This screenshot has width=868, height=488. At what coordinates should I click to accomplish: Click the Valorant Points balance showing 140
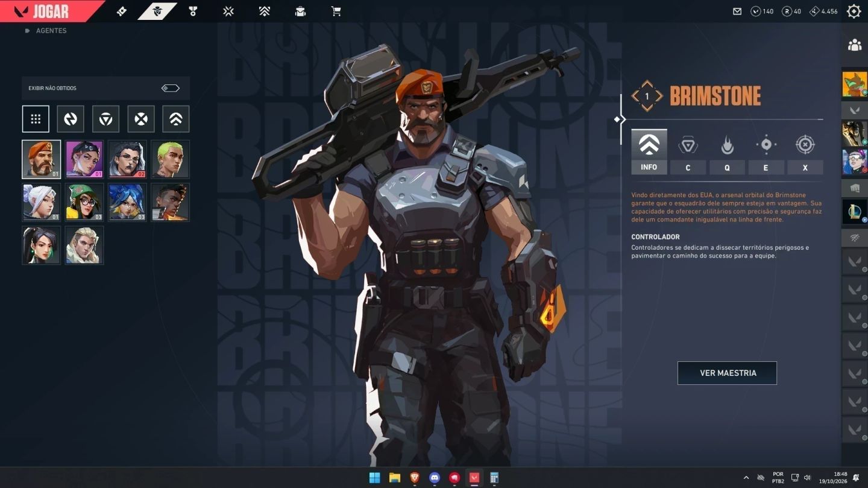[x=762, y=11]
